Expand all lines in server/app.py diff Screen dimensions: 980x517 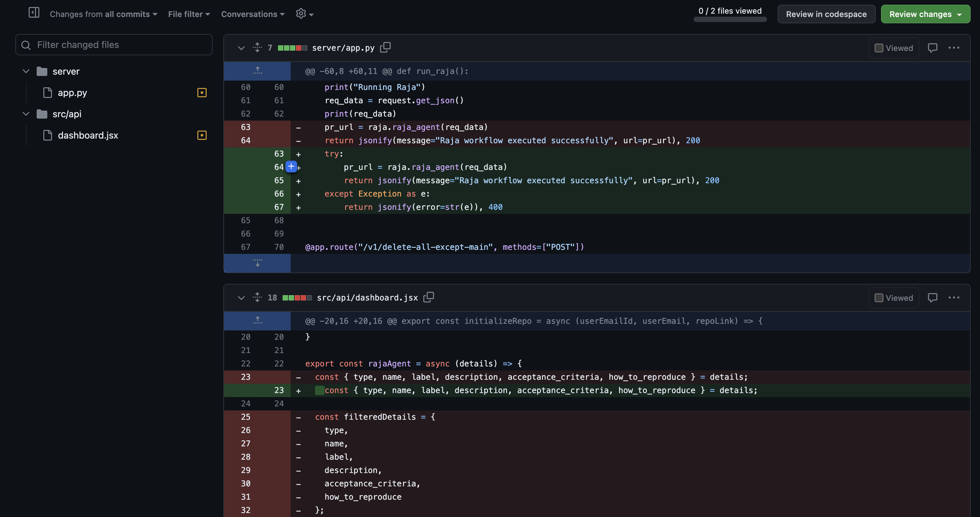point(257,48)
